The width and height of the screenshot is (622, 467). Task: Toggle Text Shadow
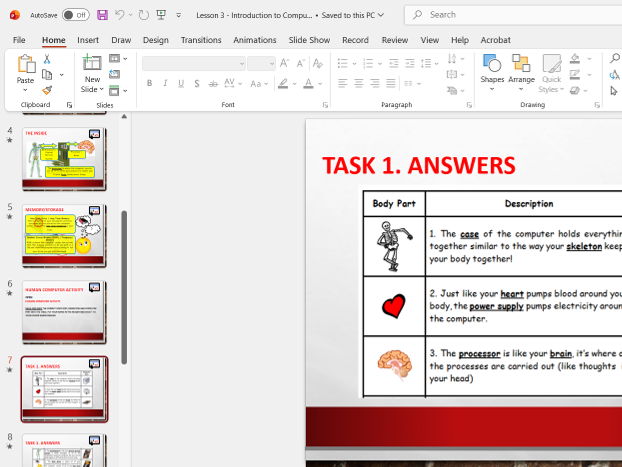(197, 83)
